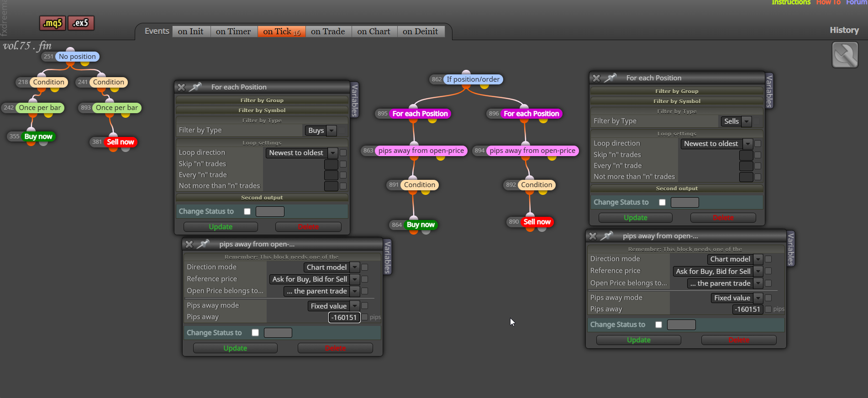The width and height of the screenshot is (868, 398).
Task: Open the wrench settings tool icon
Action: tap(845, 55)
